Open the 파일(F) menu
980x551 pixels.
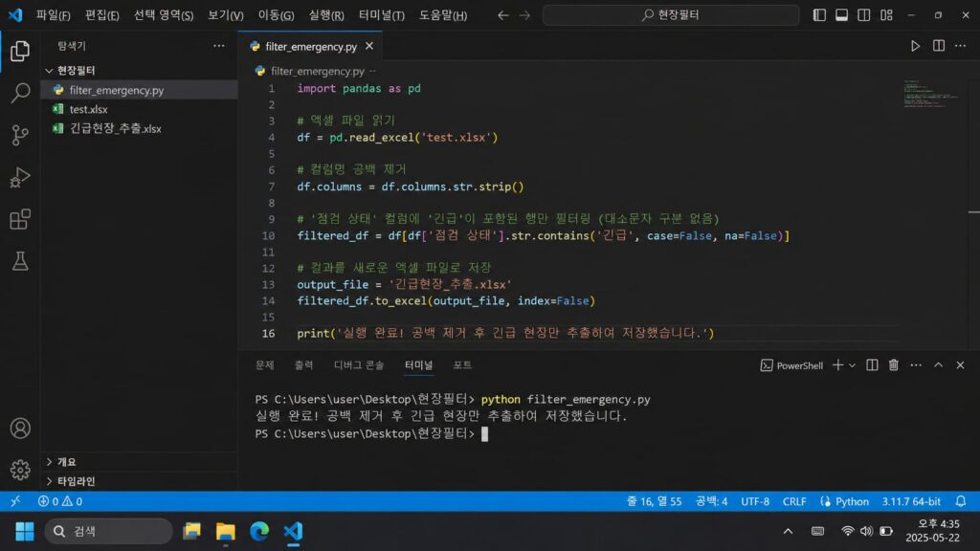54,15
